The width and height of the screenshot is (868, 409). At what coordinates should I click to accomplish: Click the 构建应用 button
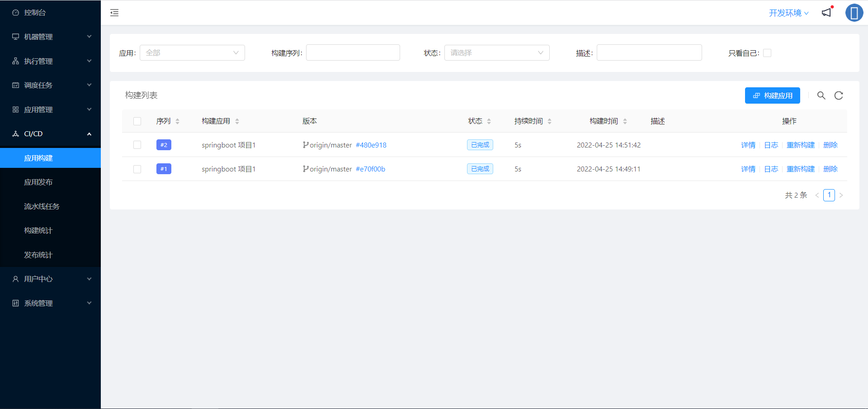pyautogui.click(x=772, y=95)
